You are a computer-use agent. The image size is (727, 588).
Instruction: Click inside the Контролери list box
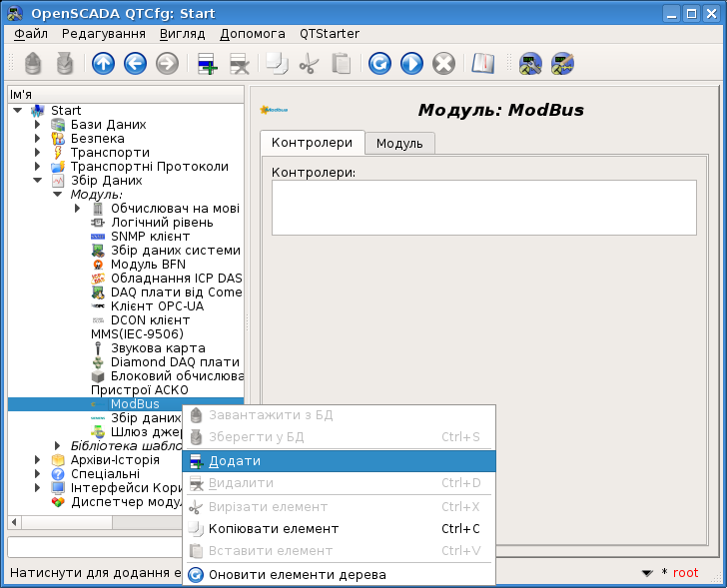(483, 207)
